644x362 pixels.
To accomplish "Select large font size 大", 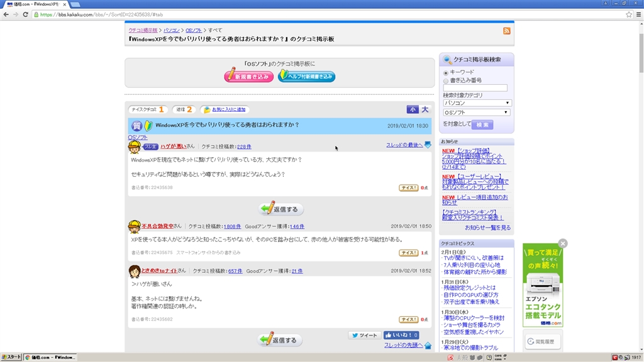I will point(425,109).
